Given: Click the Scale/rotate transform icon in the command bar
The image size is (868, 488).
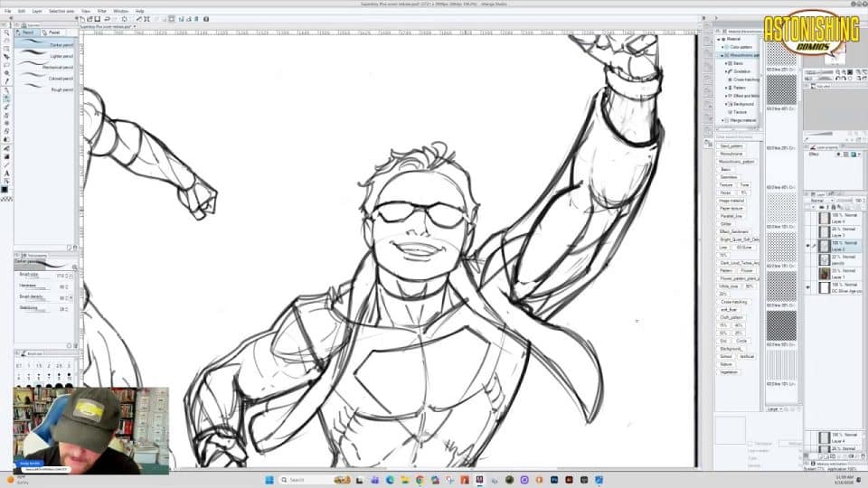Looking at the screenshot, I should click(146, 19).
